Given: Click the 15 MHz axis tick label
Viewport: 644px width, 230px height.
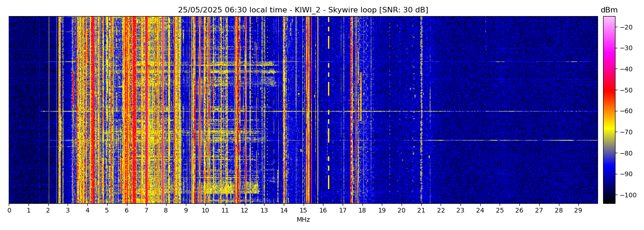Looking at the screenshot, I should click(x=303, y=210).
